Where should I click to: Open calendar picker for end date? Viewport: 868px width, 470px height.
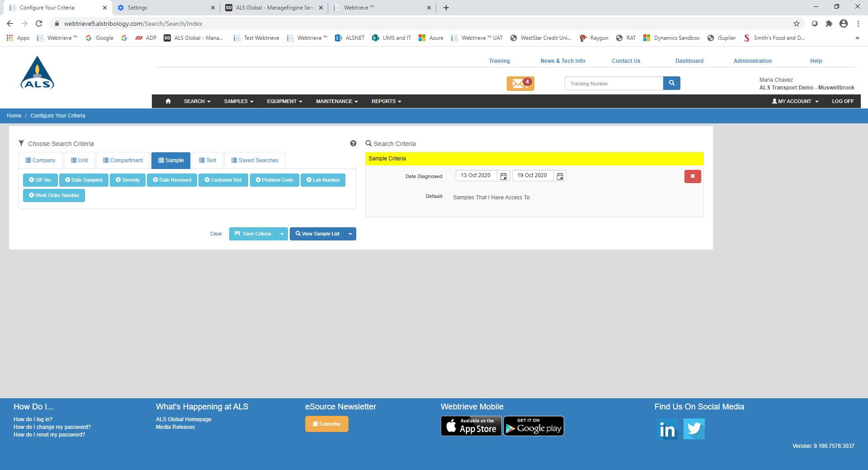coord(560,176)
